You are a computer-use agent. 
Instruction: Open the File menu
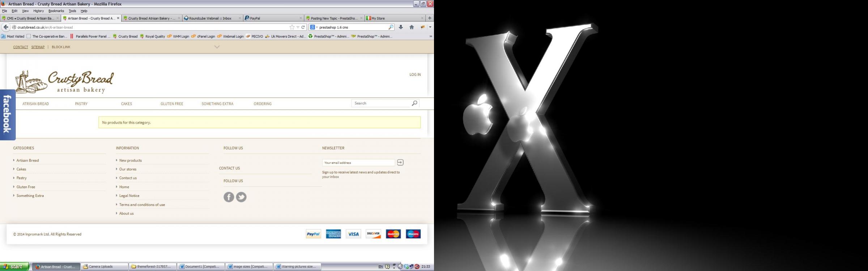[5, 11]
